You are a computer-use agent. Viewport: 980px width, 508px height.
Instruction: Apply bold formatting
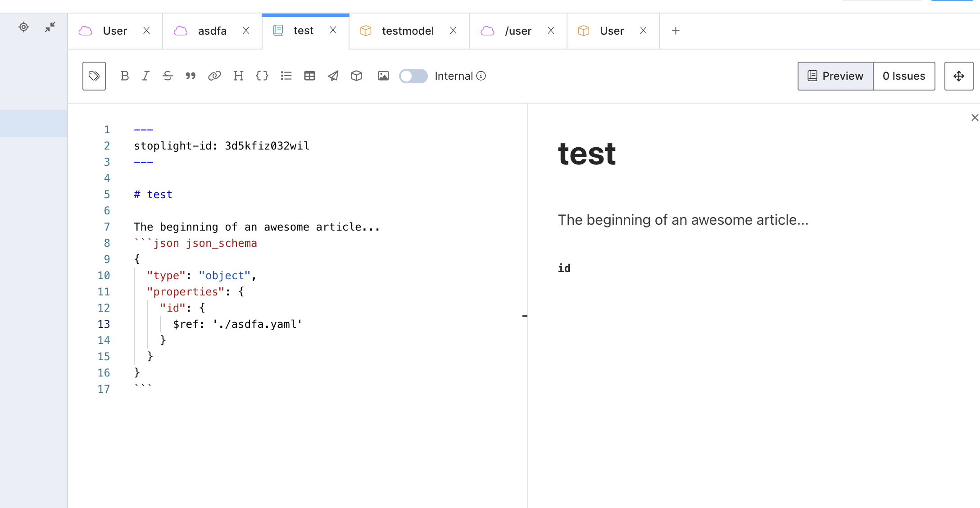tap(125, 76)
